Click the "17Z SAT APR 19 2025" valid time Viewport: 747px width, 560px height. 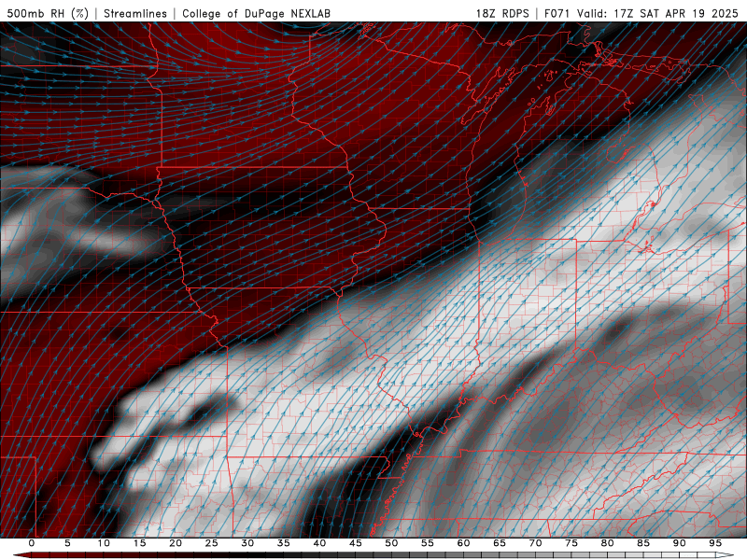click(676, 13)
